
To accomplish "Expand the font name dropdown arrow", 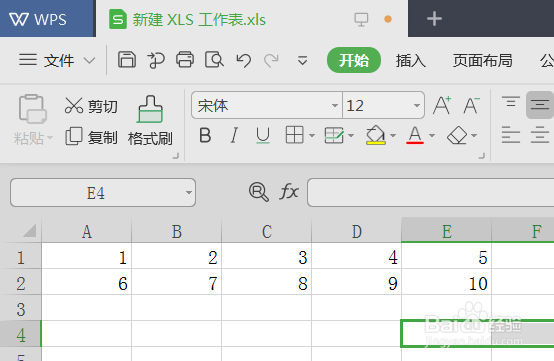I will 335,105.
